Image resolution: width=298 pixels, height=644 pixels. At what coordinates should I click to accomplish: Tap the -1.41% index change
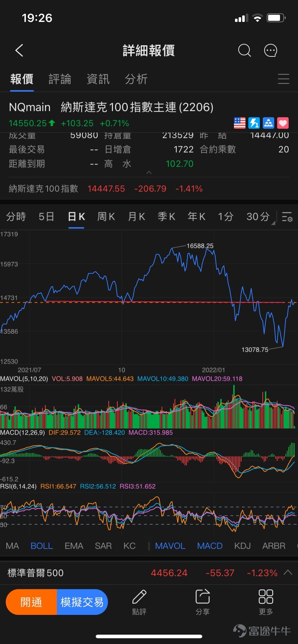189,189
